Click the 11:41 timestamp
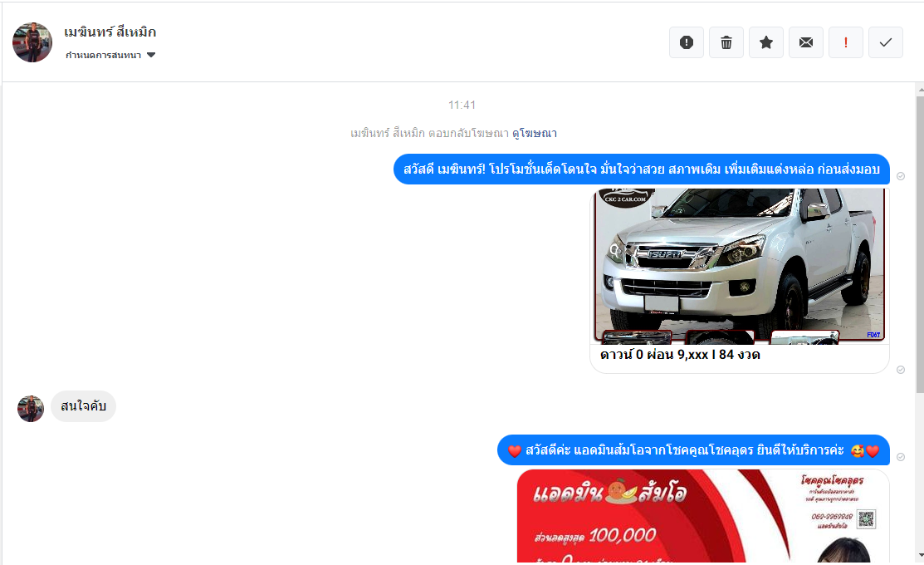This screenshot has height=565, width=924. pyautogui.click(x=462, y=105)
